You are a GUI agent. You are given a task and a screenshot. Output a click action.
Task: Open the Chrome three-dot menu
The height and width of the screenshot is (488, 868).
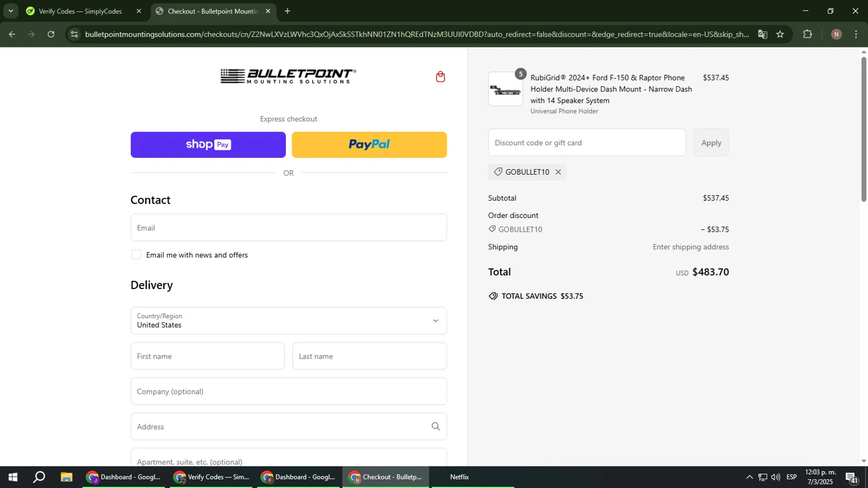pyautogui.click(x=856, y=34)
